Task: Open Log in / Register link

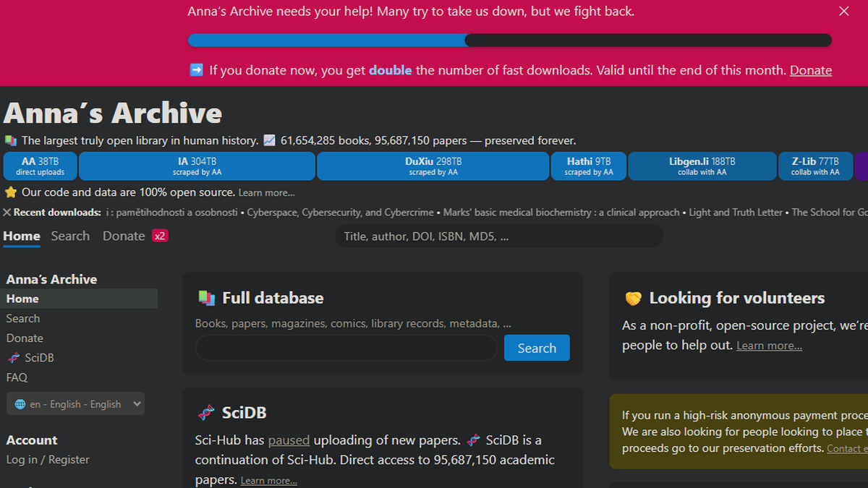Action: click(x=48, y=460)
